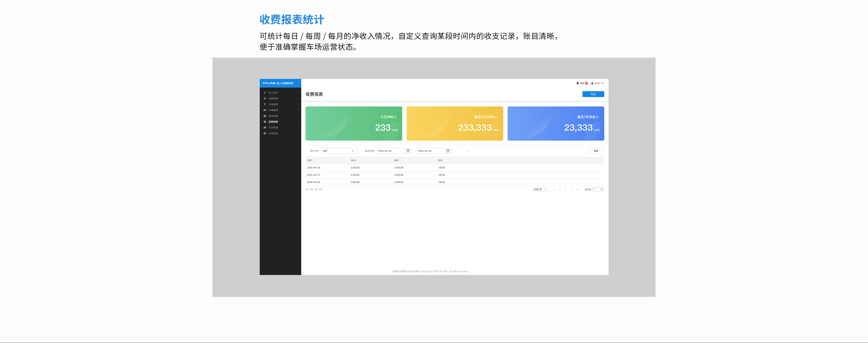Image resolution: width=868 pixels, height=343 pixels.
Task: Go to first page pagination icon
Action: tap(554, 189)
